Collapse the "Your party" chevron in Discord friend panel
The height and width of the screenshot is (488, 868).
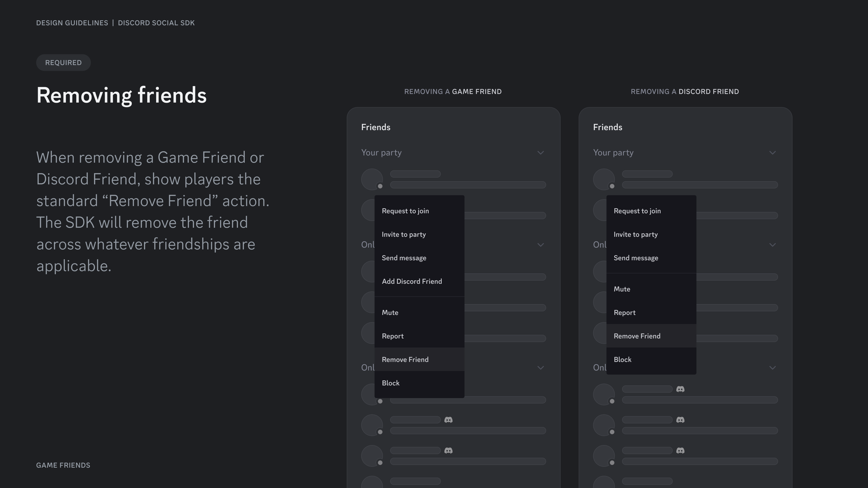point(773,152)
